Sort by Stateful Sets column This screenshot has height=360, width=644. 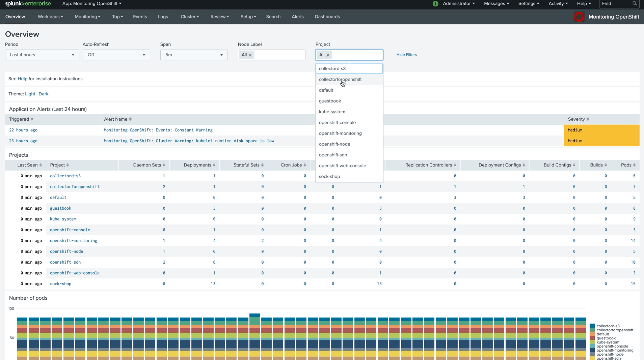[248, 165]
